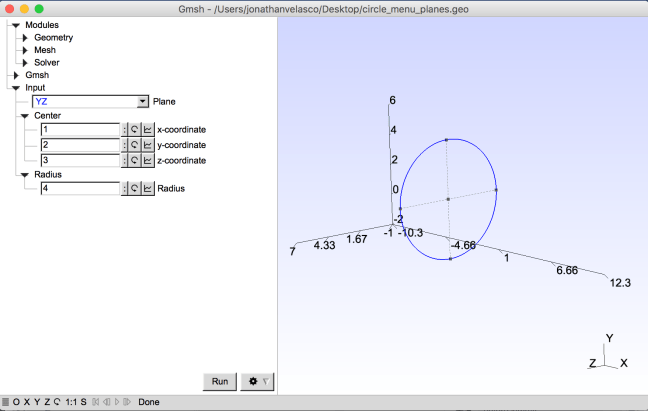Click the x-coordinate input field
This screenshot has height=411, width=648.
click(80, 130)
